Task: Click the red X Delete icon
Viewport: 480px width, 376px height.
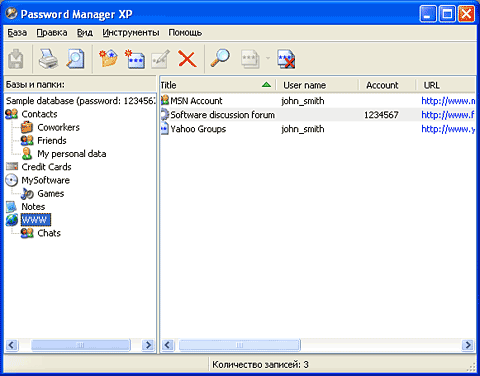Action: coord(187,59)
